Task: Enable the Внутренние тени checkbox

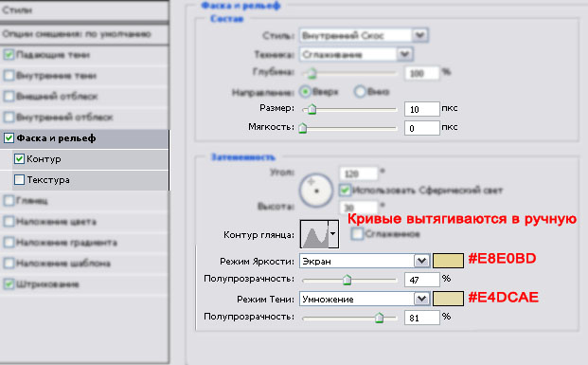Action: [9, 76]
